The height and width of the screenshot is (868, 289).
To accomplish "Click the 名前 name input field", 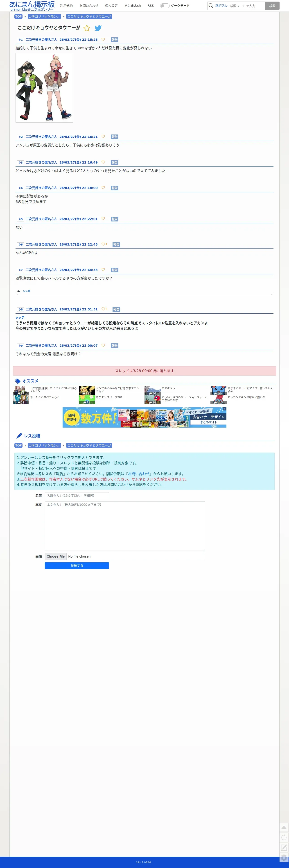I will pyautogui.click(x=77, y=496).
